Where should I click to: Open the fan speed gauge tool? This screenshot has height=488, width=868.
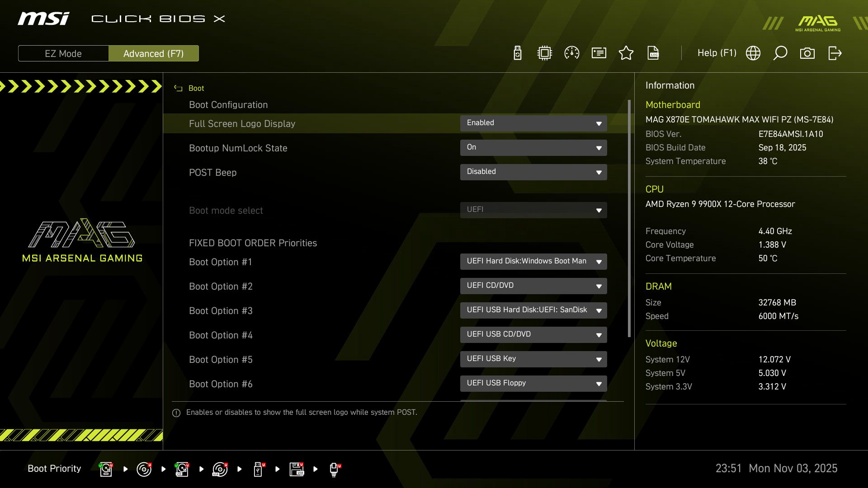coord(571,53)
